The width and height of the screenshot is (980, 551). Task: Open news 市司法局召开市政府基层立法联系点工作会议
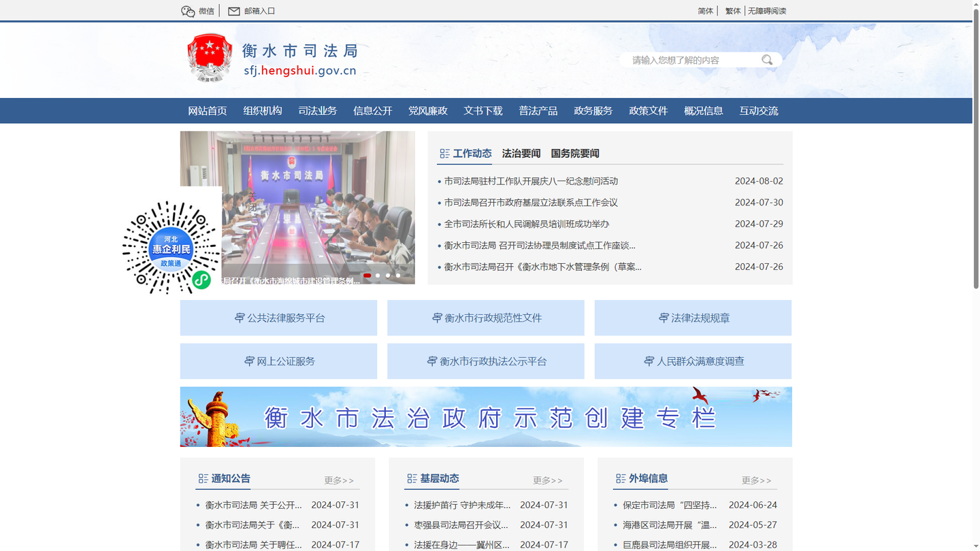point(531,203)
